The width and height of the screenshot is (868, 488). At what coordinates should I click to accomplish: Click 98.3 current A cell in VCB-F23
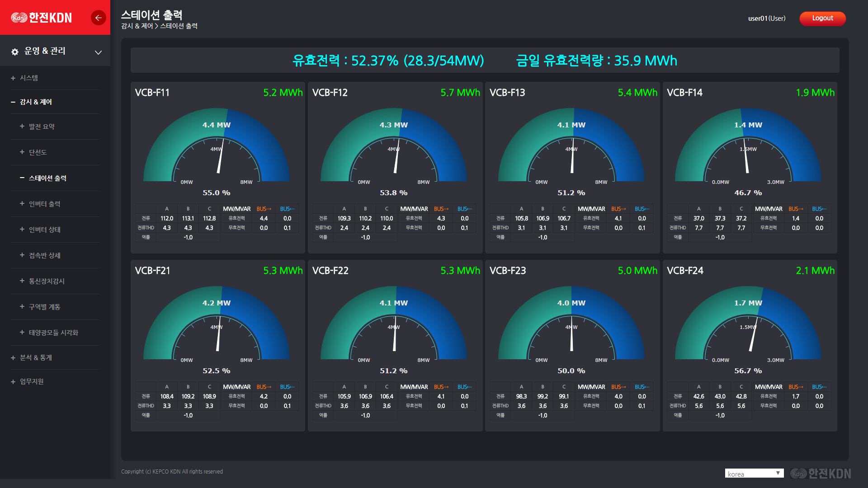click(522, 396)
